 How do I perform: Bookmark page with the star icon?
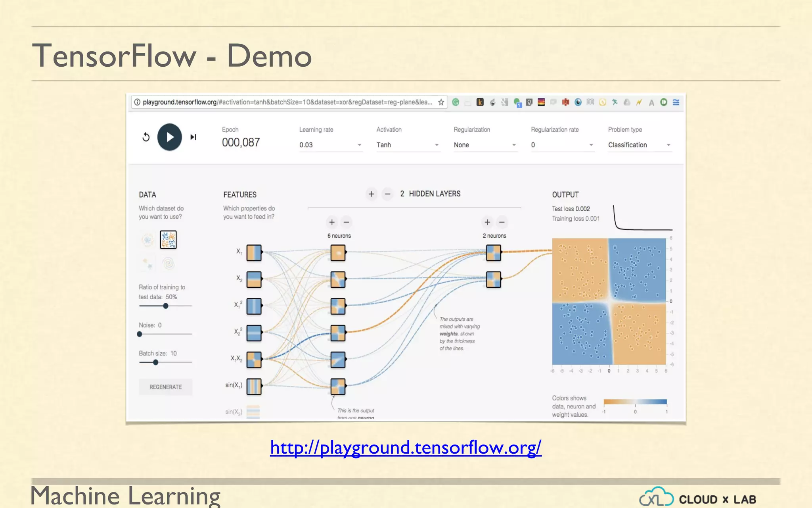[441, 102]
